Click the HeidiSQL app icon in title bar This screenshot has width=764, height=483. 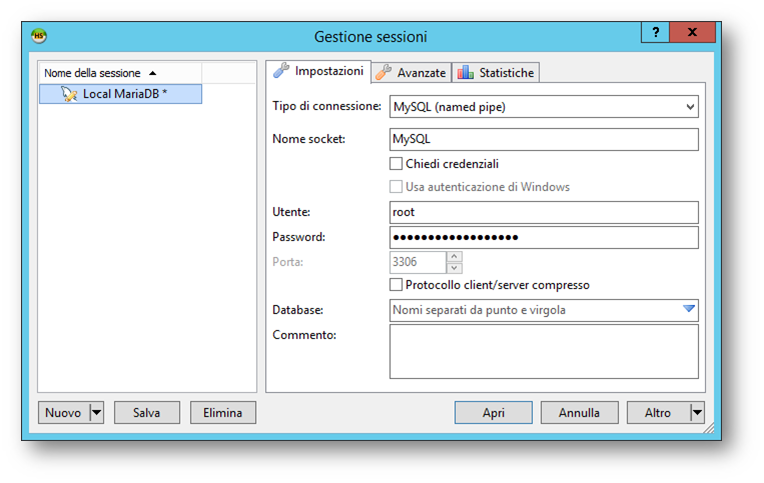(x=40, y=36)
